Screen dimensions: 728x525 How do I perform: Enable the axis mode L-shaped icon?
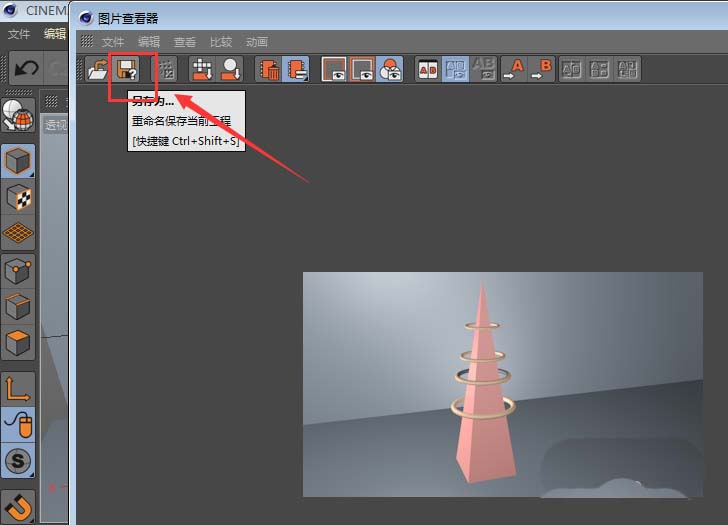click(18, 389)
